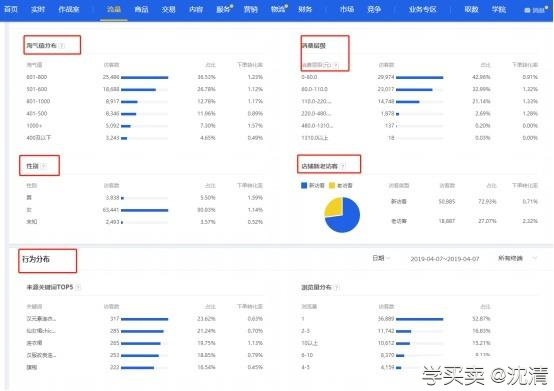Open help icon beside 消费层级(元) column header
This screenshot has width=554, height=391.
click(336, 65)
